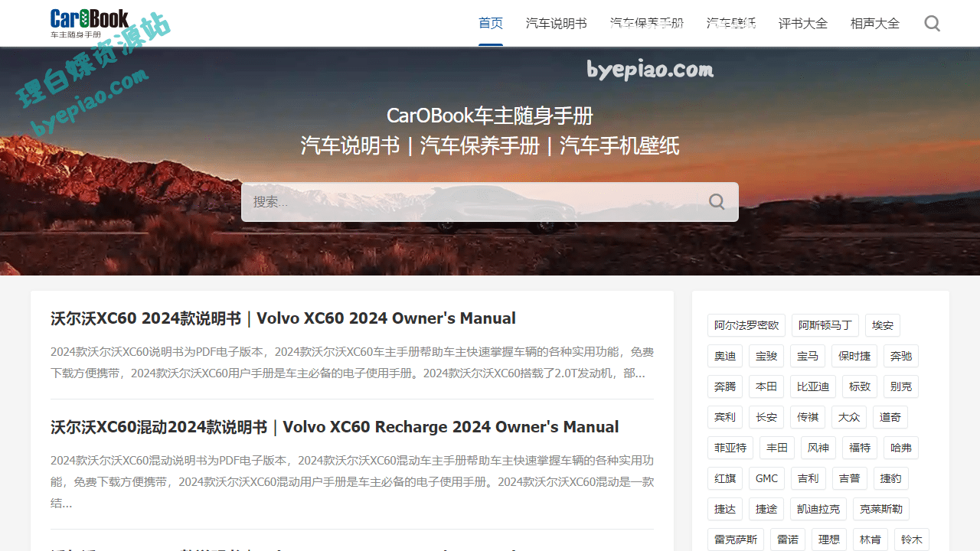
Task: Select the 克莱斯勒 brand tag
Action: click(881, 509)
